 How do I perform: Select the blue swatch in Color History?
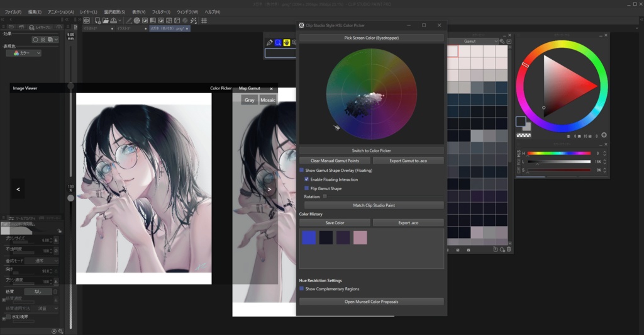tap(309, 237)
